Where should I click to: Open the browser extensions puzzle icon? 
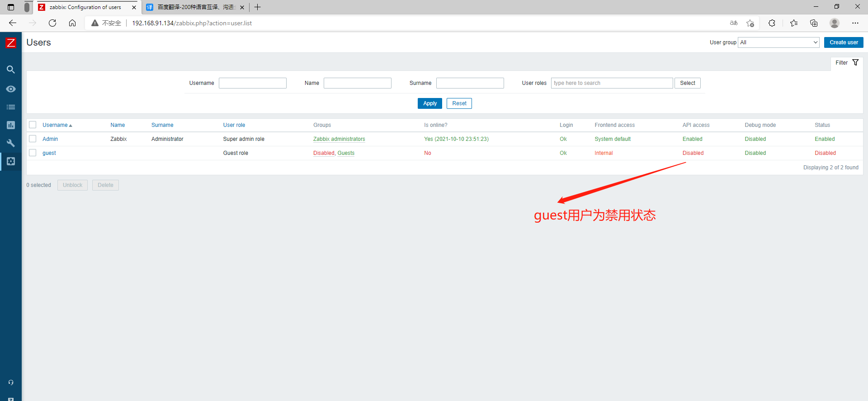tap(772, 23)
